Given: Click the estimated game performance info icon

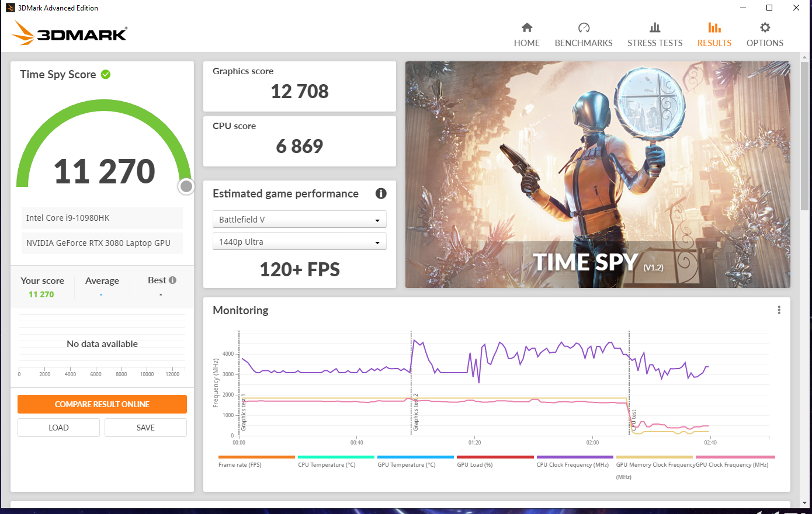Looking at the screenshot, I should [x=381, y=193].
